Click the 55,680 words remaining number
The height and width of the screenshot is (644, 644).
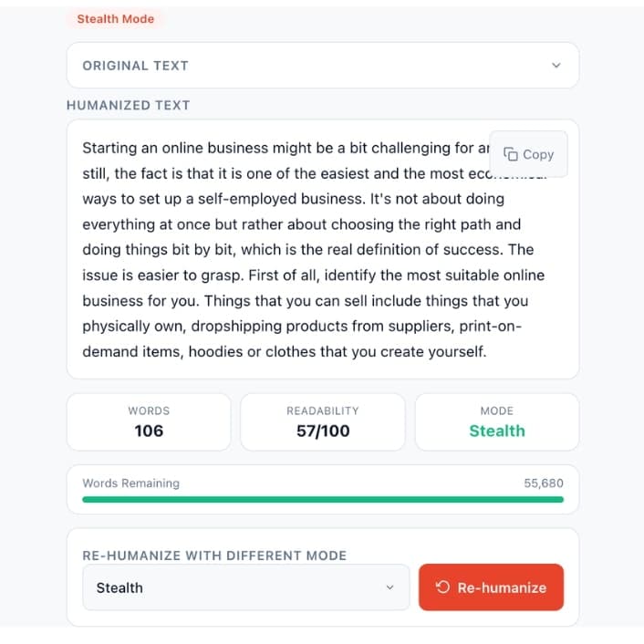point(544,483)
